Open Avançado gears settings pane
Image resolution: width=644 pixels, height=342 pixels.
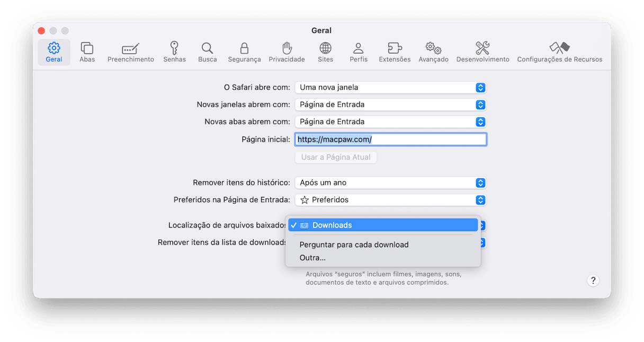click(x=433, y=52)
